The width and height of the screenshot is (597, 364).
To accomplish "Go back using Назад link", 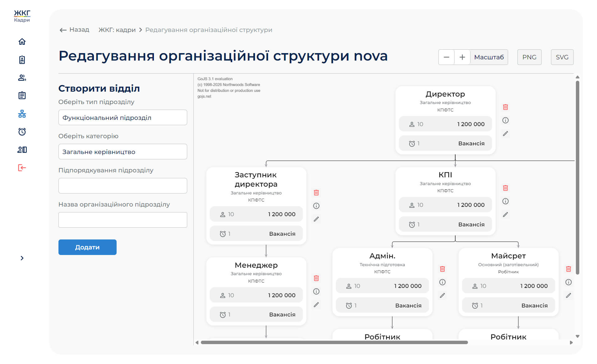I will pos(74,30).
